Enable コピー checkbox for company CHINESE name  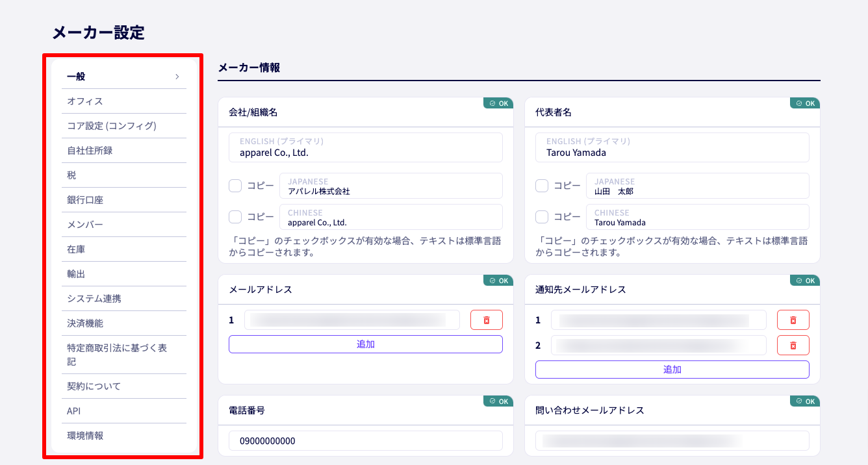click(x=235, y=217)
